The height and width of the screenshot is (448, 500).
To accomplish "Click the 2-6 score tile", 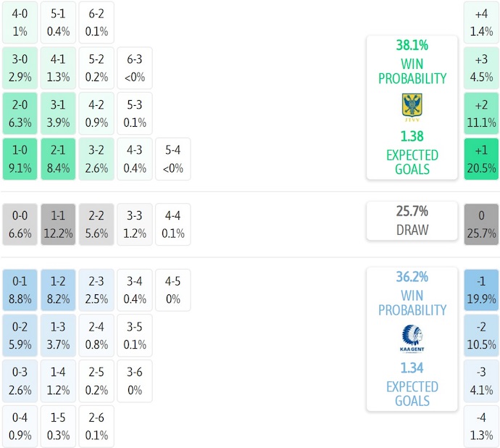I will (96, 428).
